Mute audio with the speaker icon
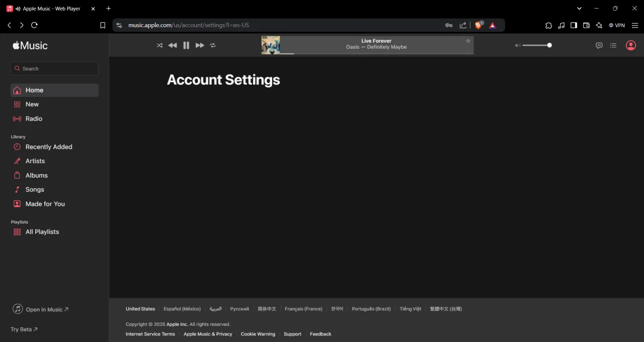The height and width of the screenshot is (342, 644). click(x=517, y=45)
